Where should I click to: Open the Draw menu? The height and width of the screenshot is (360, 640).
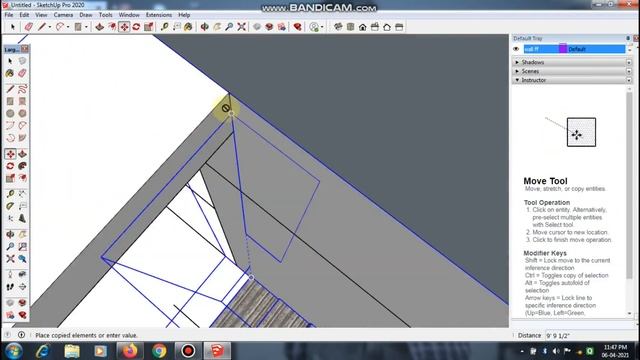pyautogui.click(x=86, y=15)
